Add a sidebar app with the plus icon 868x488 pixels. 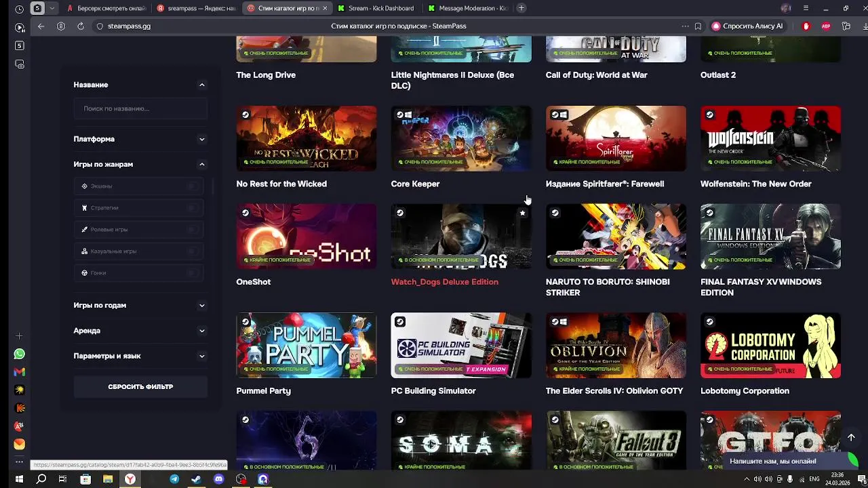click(19, 336)
